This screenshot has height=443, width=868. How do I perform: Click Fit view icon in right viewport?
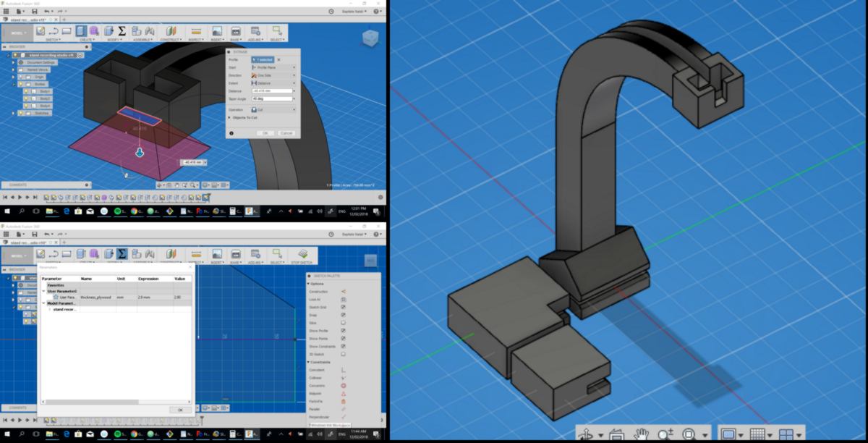(x=689, y=435)
